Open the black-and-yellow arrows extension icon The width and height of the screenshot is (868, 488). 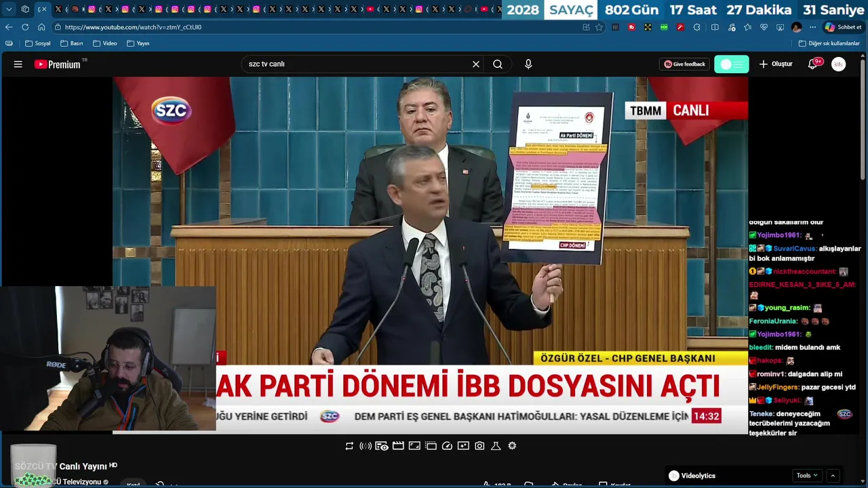click(x=648, y=27)
